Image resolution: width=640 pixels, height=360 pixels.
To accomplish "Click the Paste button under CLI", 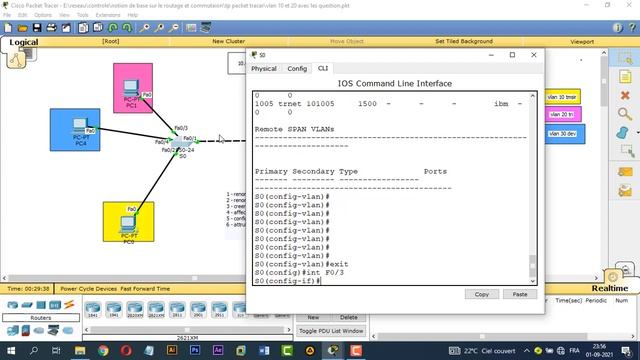I will click(x=520, y=294).
